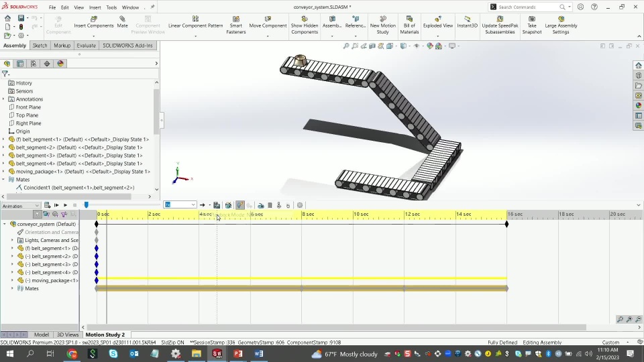This screenshot has height=362, width=644.
Task: Expand moving_package<1> in feature tree
Action: 4,172
